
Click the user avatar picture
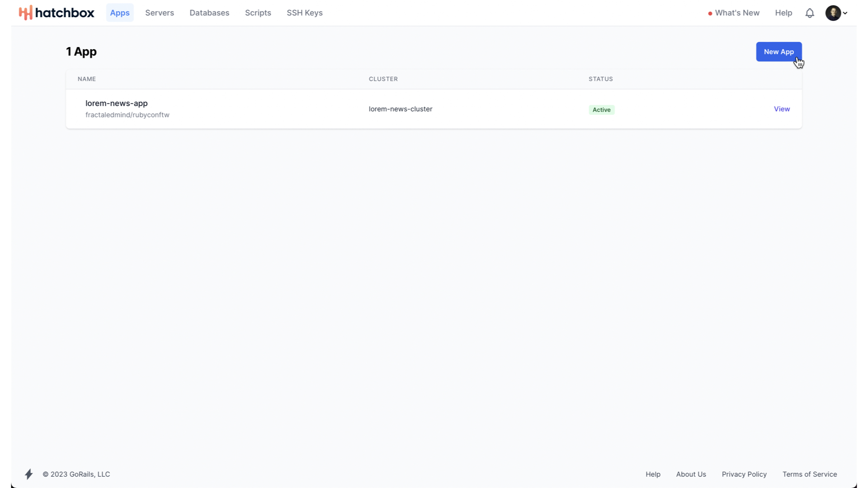[x=833, y=13]
